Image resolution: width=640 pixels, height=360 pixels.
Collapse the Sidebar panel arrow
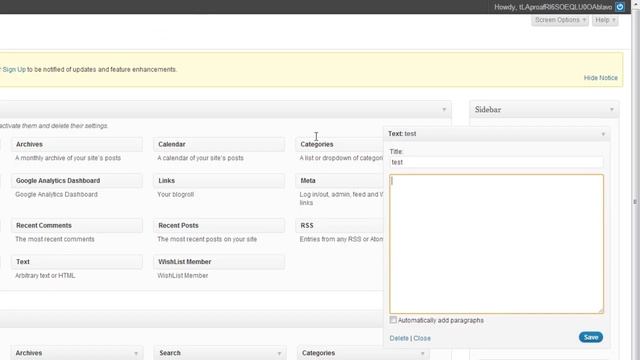click(x=611, y=109)
